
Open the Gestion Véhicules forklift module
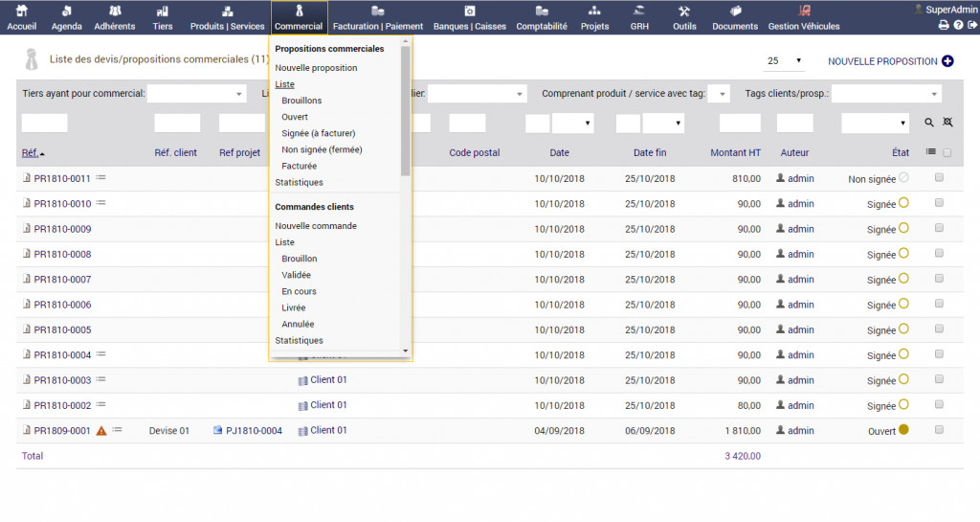click(x=803, y=17)
